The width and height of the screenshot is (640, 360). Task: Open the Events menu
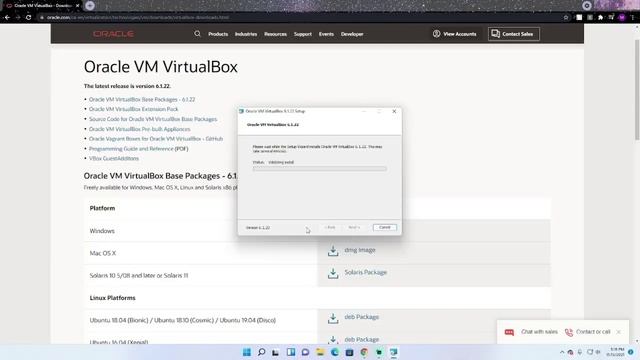click(326, 34)
